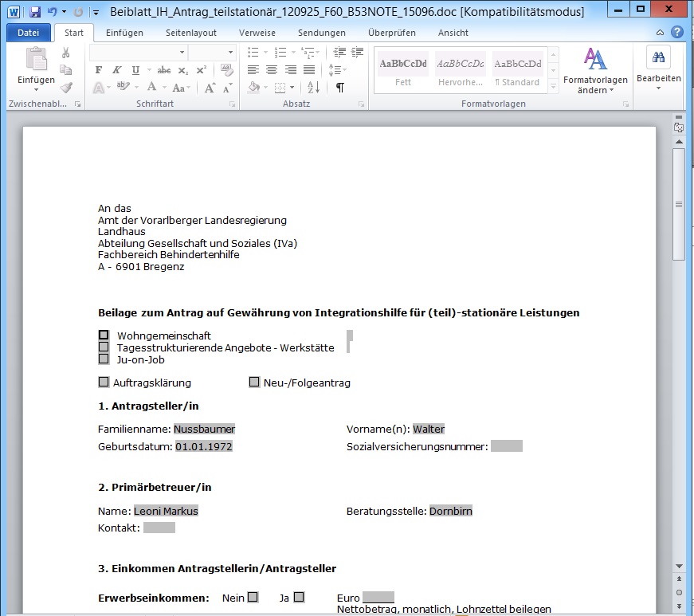This screenshot has width=694, height=616.
Task: Click the Einfügen paste icon
Action: [x=37, y=59]
